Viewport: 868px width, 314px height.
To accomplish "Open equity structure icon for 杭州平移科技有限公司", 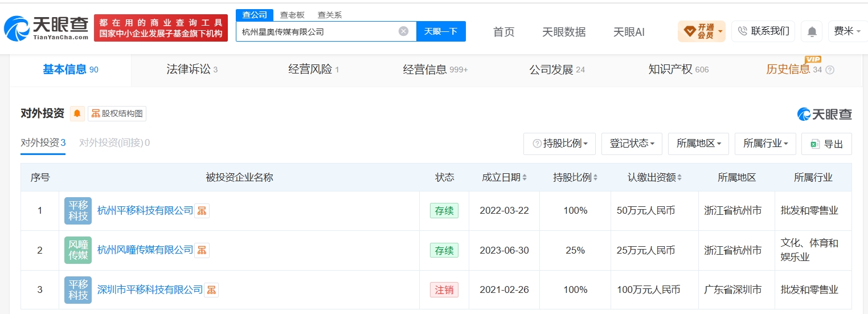I will pyautogui.click(x=202, y=211).
